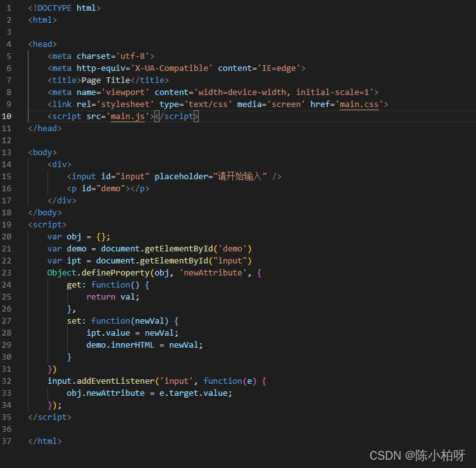This screenshot has width=476, height=468.
Task: Click the 'IE=edge' content value
Action: pyautogui.click(x=279, y=68)
